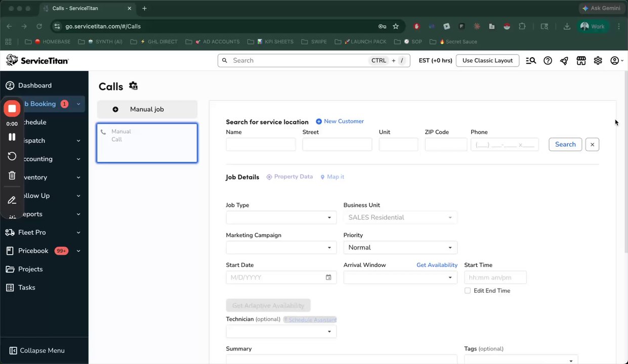
Task: Open the advanced search list icon
Action: (x=531, y=61)
